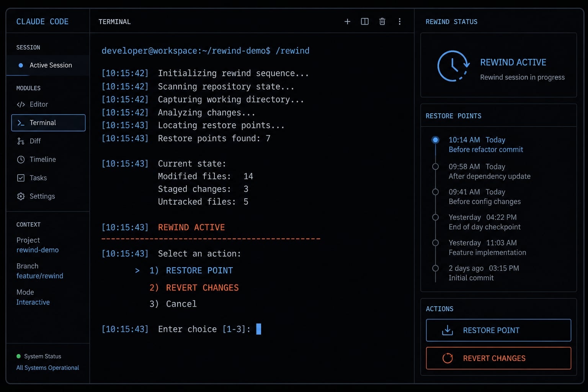Click 'After dependency update' label

[490, 176]
